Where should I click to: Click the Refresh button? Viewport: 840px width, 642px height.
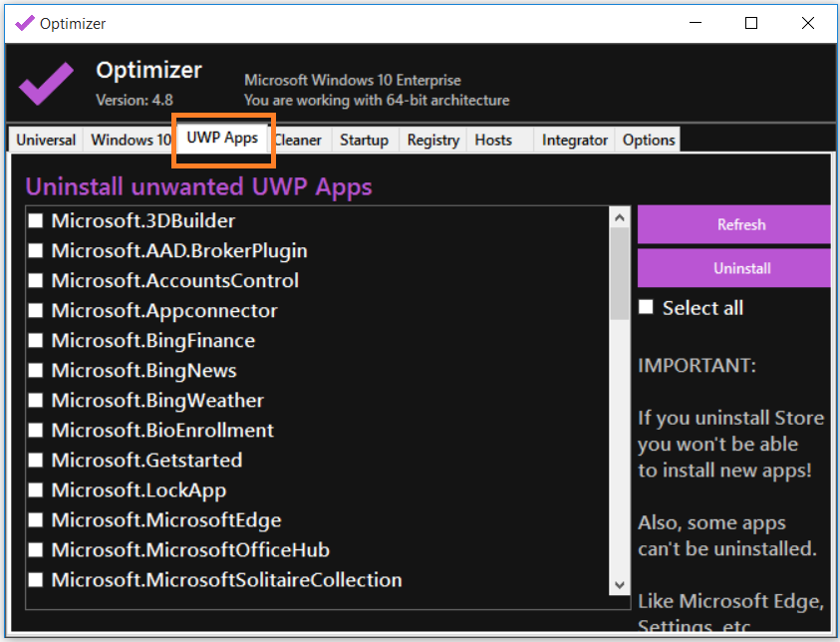(734, 224)
